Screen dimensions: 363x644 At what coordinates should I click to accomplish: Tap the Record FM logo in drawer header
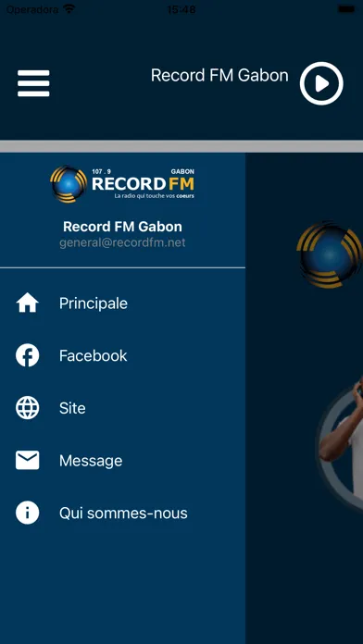click(122, 184)
